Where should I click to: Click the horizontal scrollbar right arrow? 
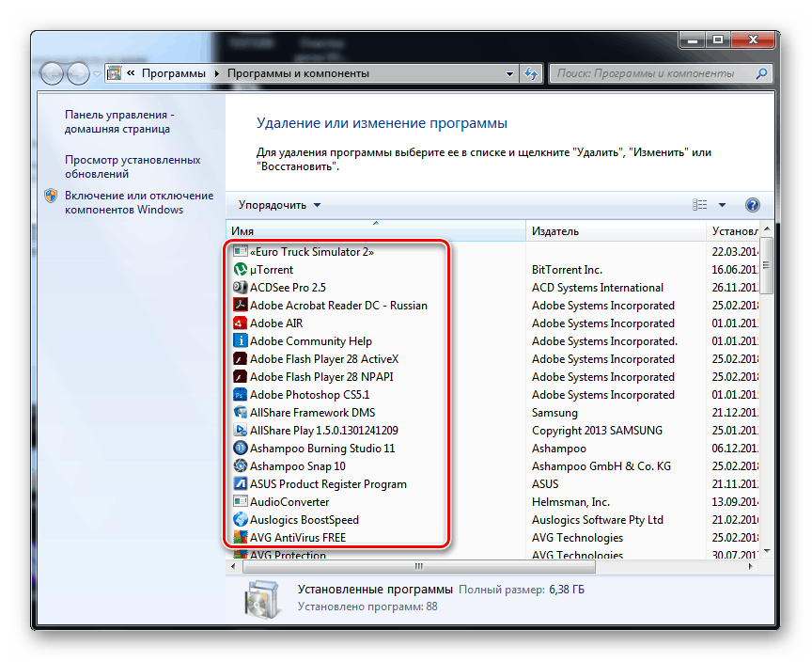(x=751, y=567)
